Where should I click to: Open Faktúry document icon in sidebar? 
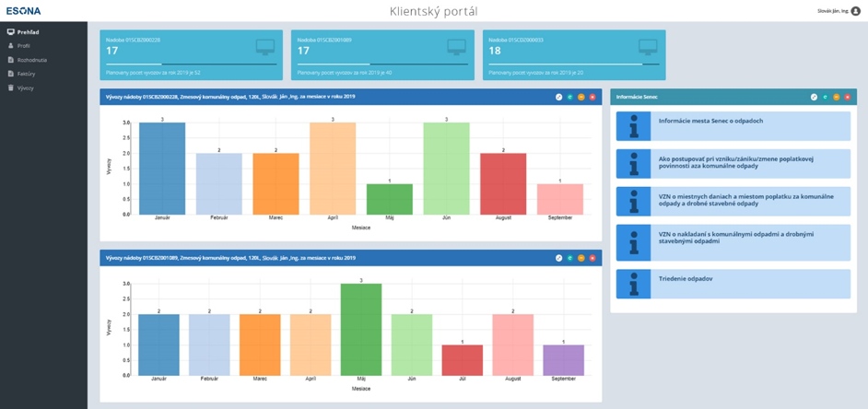pos(10,74)
